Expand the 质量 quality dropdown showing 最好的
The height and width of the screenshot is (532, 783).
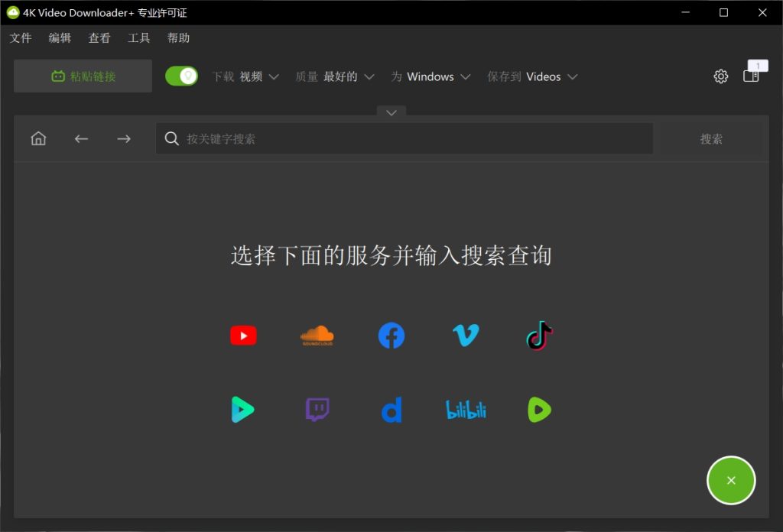343,76
